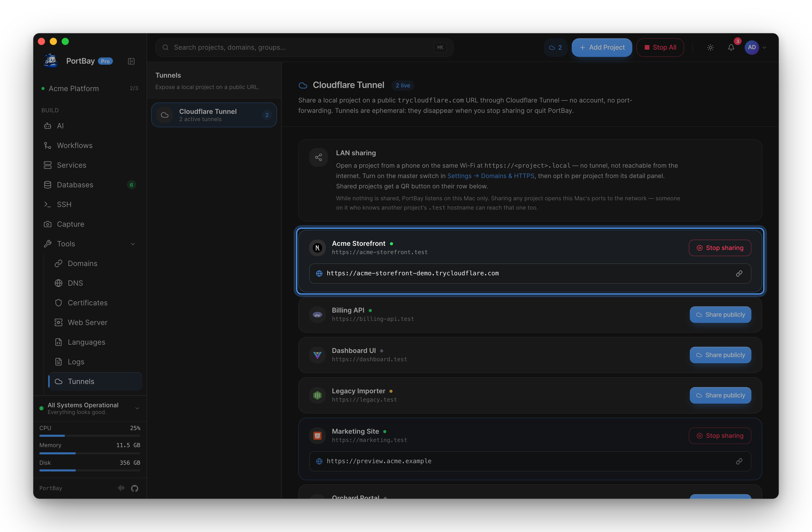The image size is (812, 532).
Task: Open Certificates under Tools
Action: point(95,303)
